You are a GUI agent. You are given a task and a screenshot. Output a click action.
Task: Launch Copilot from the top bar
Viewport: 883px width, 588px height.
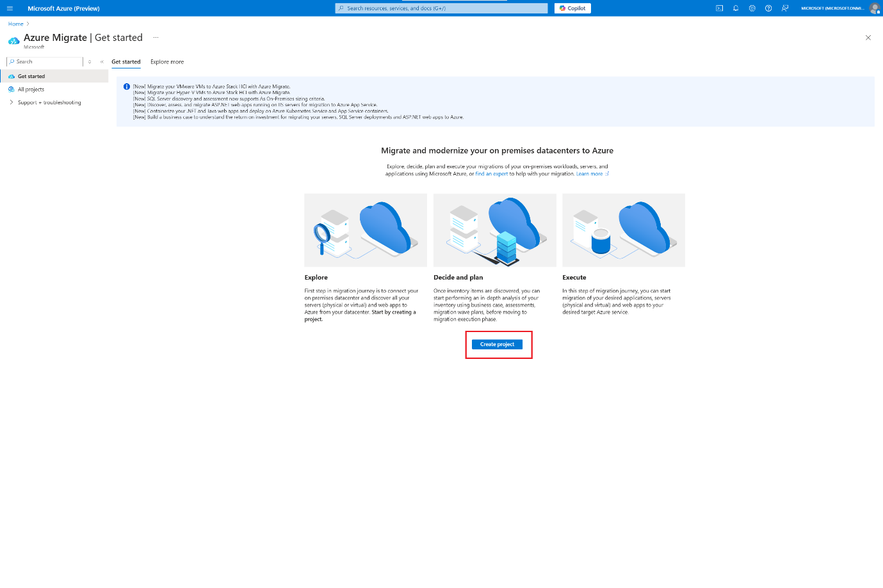pyautogui.click(x=572, y=8)
